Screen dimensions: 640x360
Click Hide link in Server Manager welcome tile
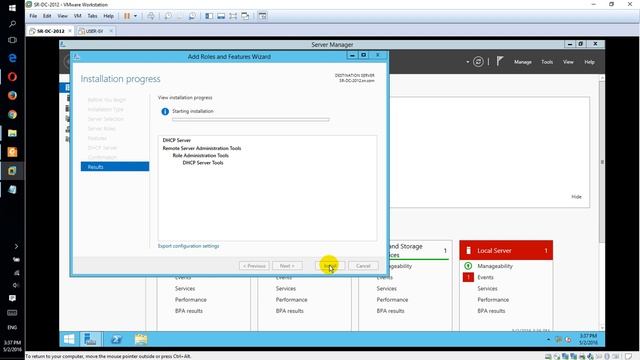pyautogui.click(x=576, y=197)
